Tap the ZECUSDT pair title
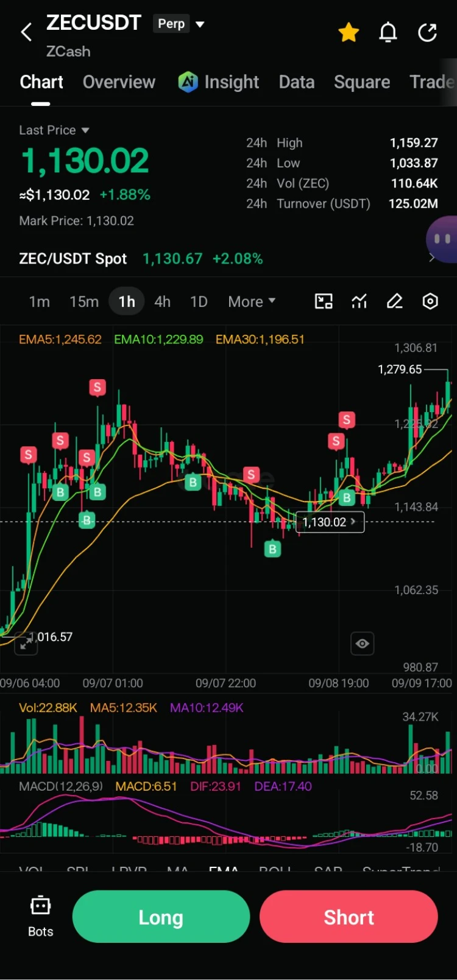The image size is (457, 980). (x=94, y=23)
